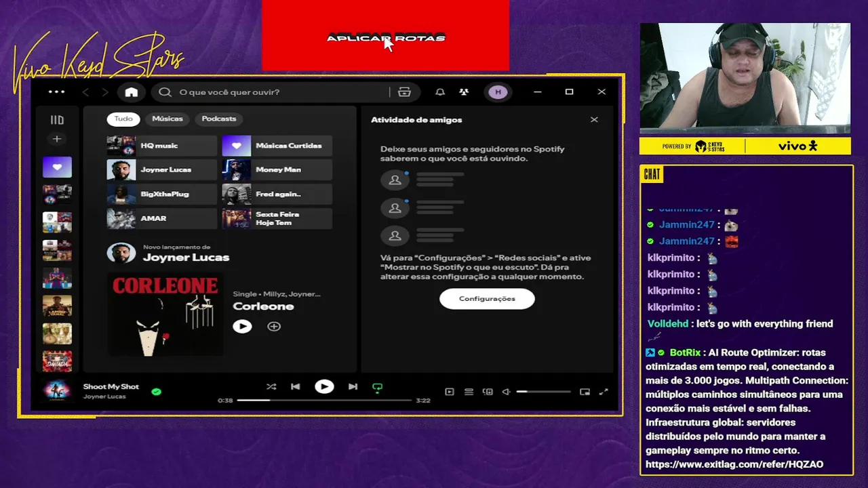Screen dimensions: 868x488
Task: Go forward with the right arrow
Action: coord(105,92)
